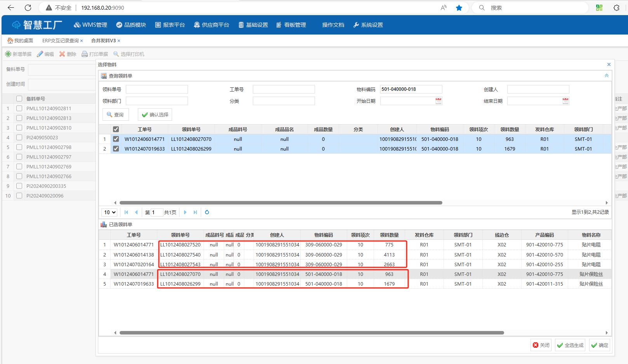Switch to the ERP交互记录查询 tab
Viewport: 628px width, 364px height.
(60, 41)
